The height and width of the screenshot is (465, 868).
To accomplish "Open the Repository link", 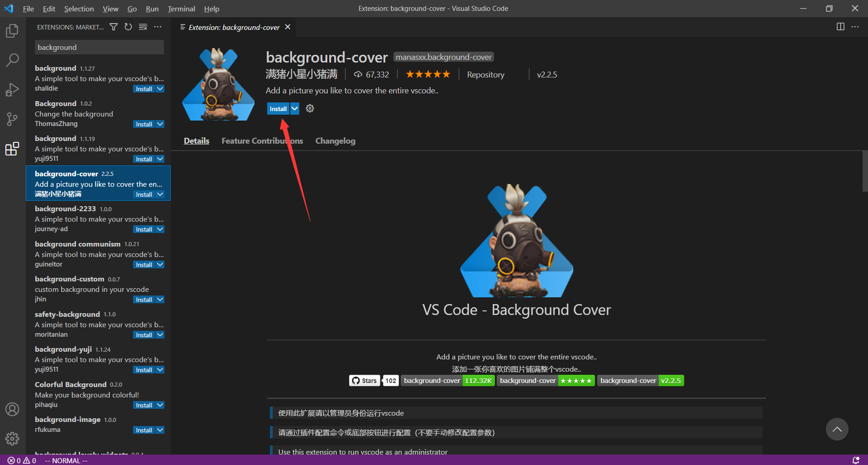I will pos(485,75).
